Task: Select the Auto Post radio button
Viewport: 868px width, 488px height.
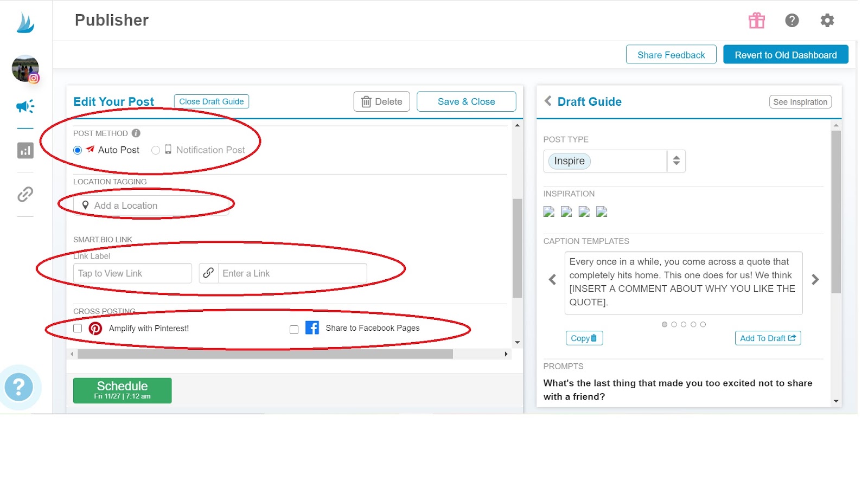Action: point(78,150)
